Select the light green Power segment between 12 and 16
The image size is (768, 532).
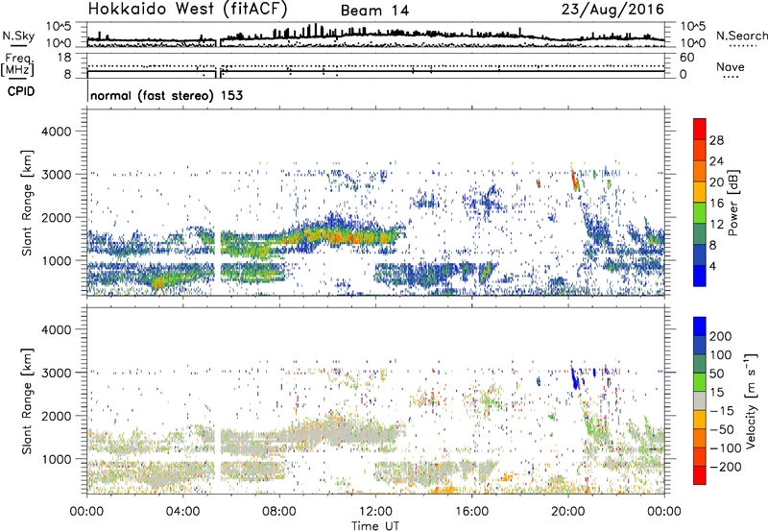[700, 212]
